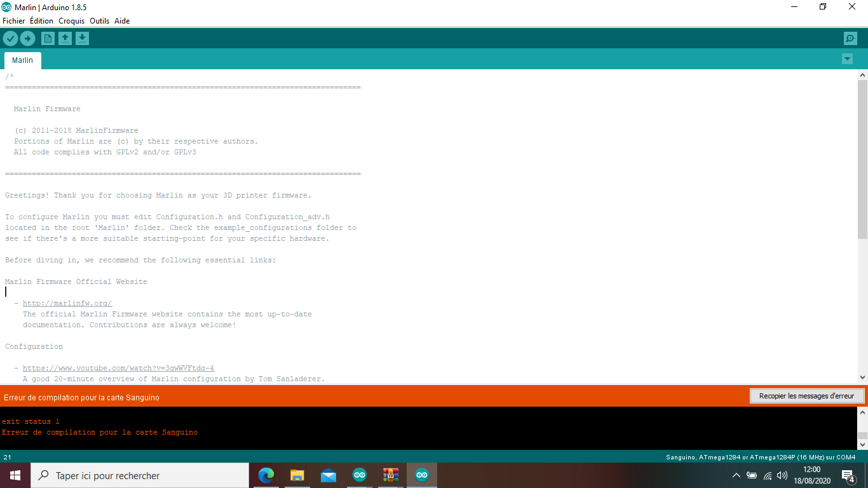Image resolution: width=868 pixels, height=488 pixels.
Task: Restore down the Arduino window
Action: pos(824,7)
